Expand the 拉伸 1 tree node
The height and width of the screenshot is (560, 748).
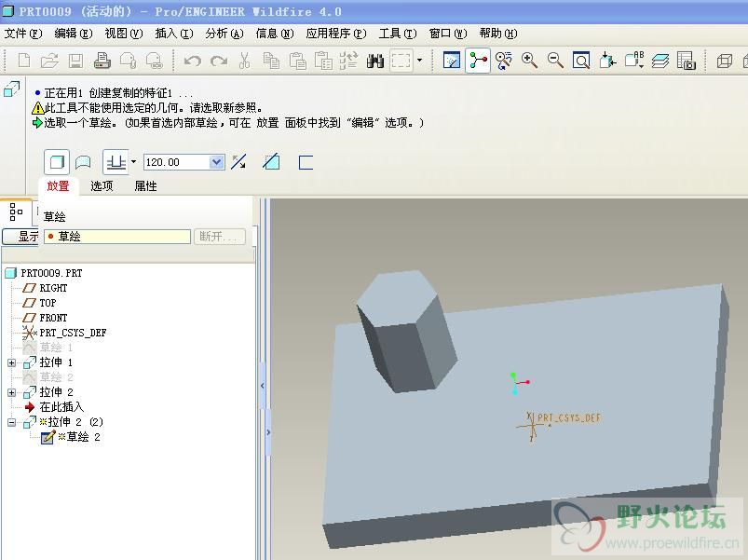coord(11,363)
